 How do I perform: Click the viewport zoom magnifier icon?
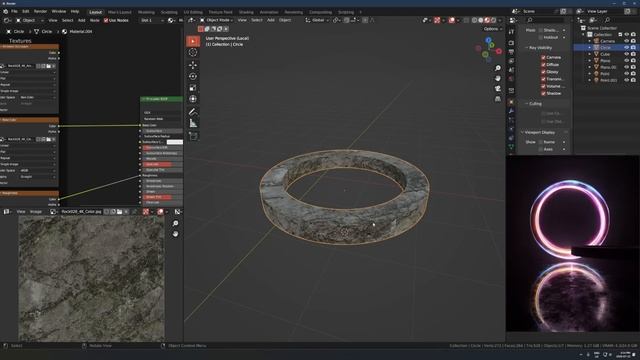coord(498,68)
